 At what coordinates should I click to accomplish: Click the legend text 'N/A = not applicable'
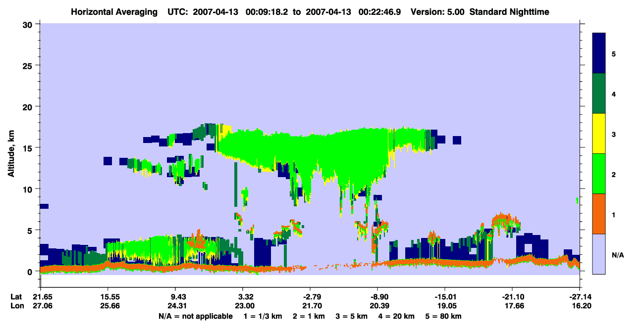click(x=195, y=316)
